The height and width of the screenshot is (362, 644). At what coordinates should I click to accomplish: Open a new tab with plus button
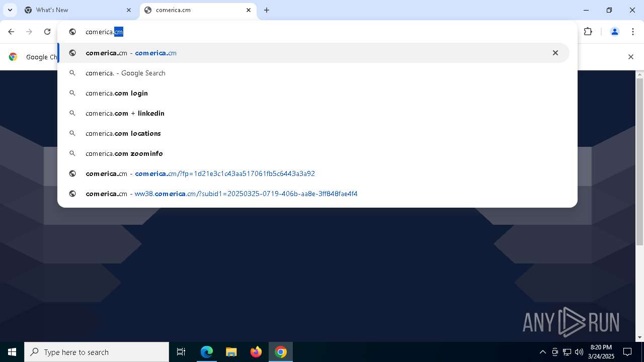[267, 10]
